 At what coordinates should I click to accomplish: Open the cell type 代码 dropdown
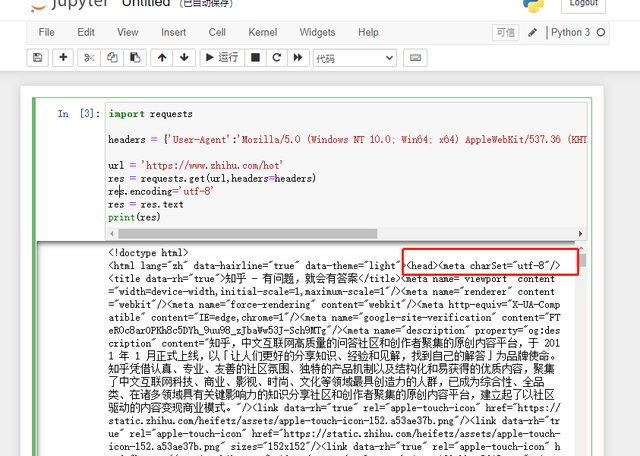(355, 58)
